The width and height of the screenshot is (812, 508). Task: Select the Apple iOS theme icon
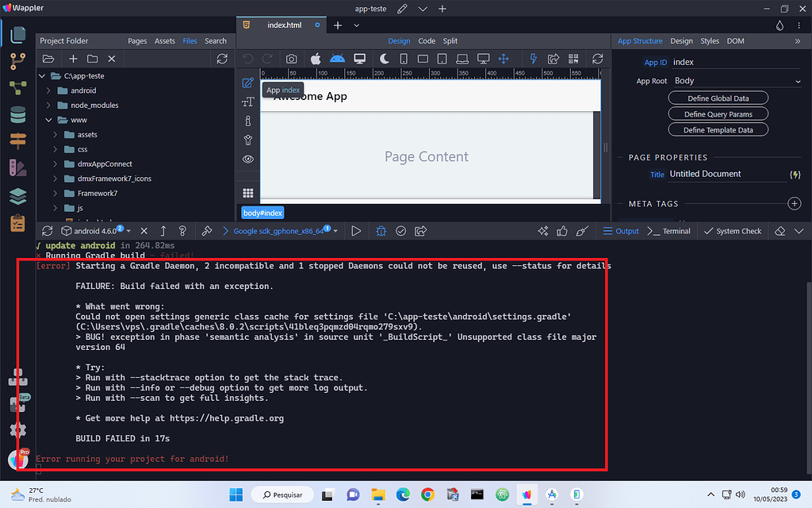coord(316,59)
